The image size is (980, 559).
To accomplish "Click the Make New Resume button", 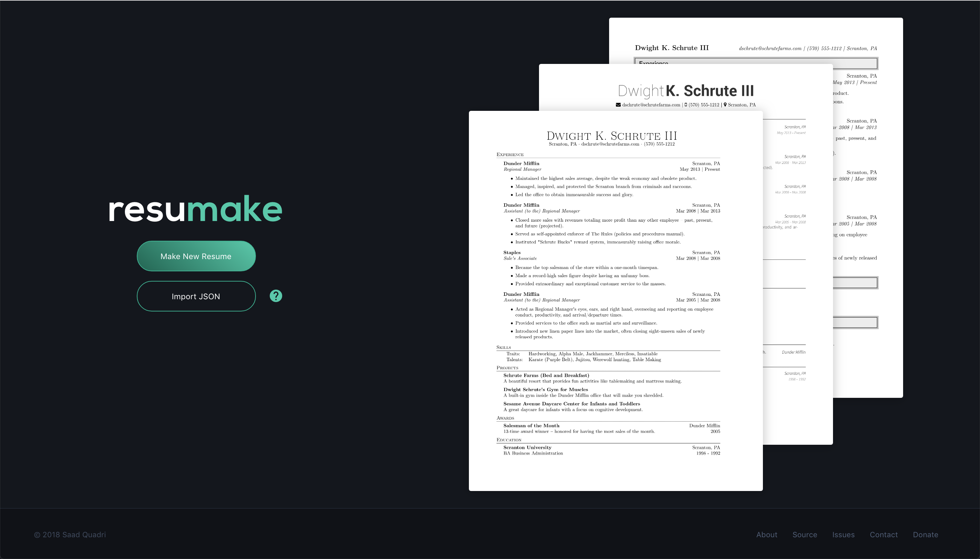I will point(196,256).
